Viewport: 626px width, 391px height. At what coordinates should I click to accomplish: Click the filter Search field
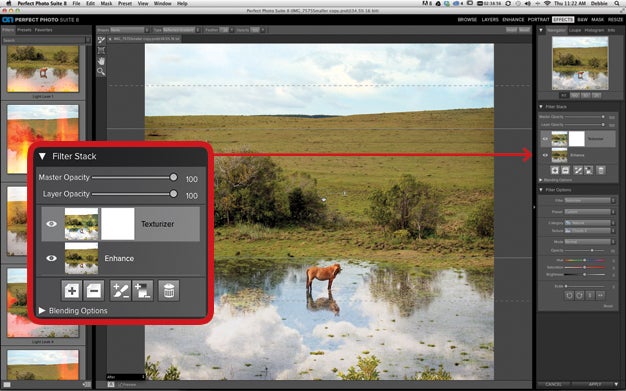(43, 40)
